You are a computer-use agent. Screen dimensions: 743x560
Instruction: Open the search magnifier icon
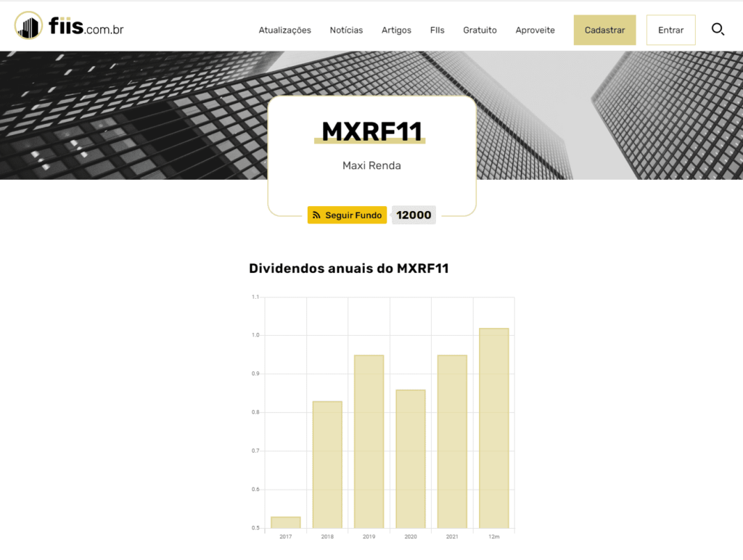[x=718, y=29]
